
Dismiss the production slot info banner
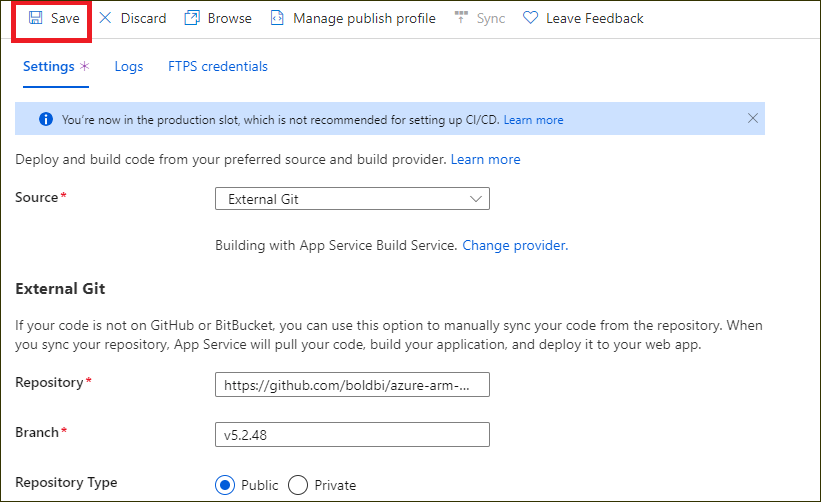[753, 118]
